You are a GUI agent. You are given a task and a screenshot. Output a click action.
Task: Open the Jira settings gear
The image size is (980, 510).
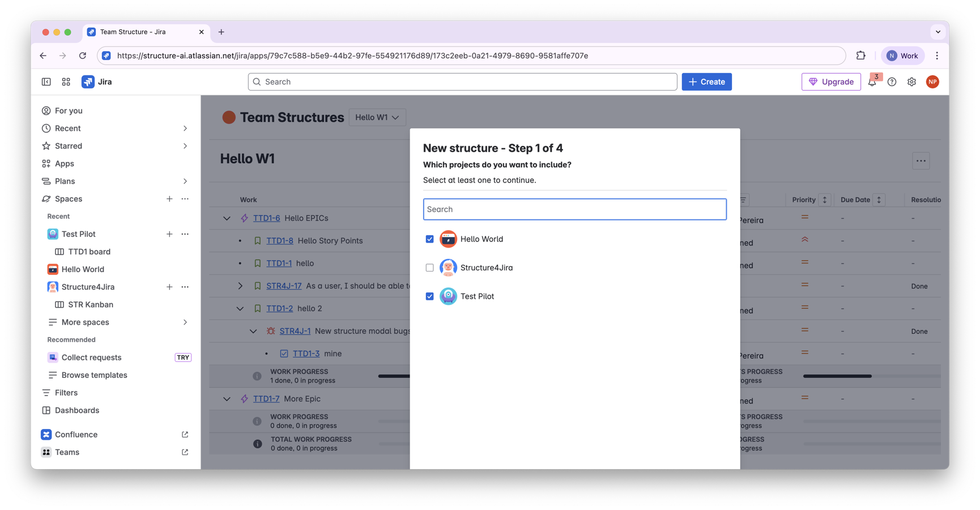[911, 82]
